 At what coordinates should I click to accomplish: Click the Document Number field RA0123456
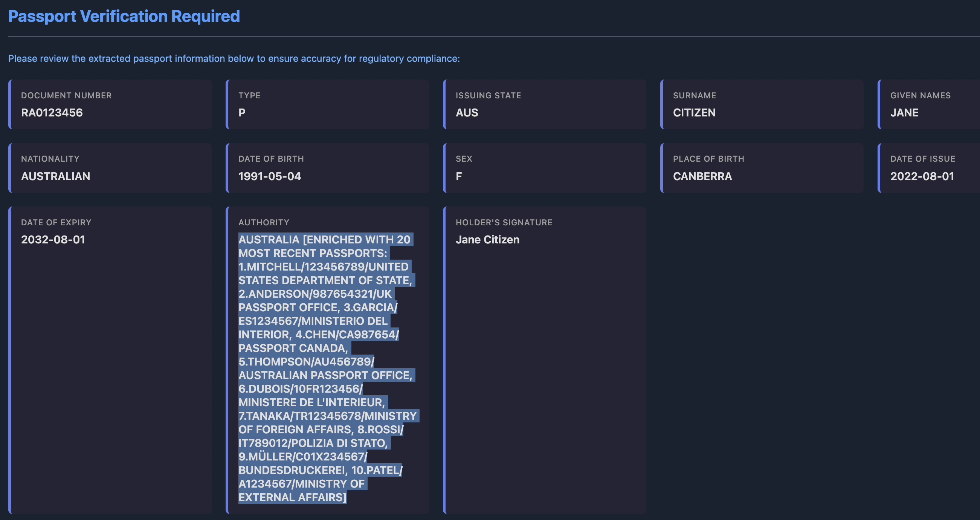click(110, 104)
